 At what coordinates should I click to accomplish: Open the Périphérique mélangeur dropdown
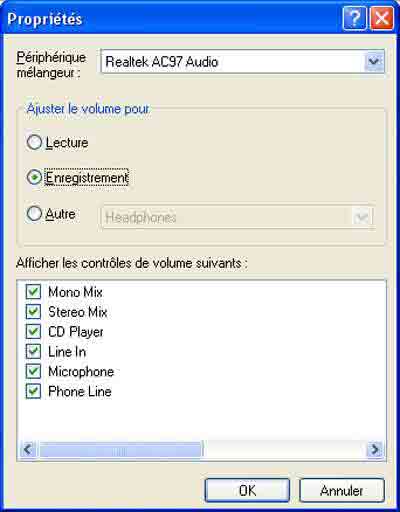(374, 61)
